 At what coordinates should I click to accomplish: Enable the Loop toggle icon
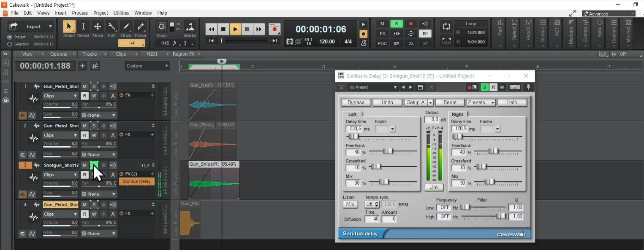446,26
